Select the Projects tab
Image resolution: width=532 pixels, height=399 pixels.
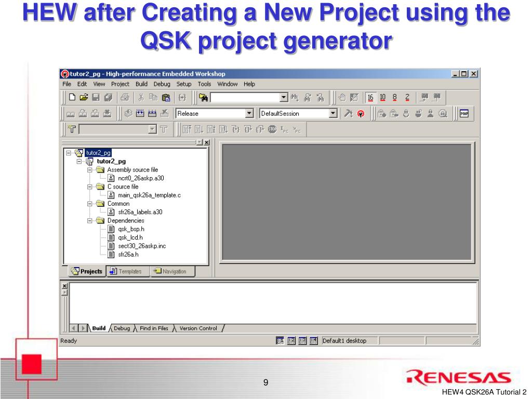point(87,271)
